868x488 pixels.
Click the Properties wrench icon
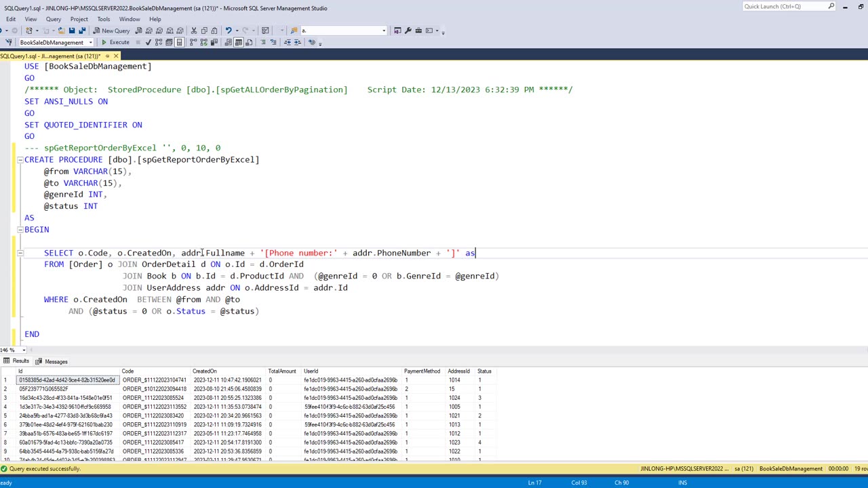[x=408, y=30]
